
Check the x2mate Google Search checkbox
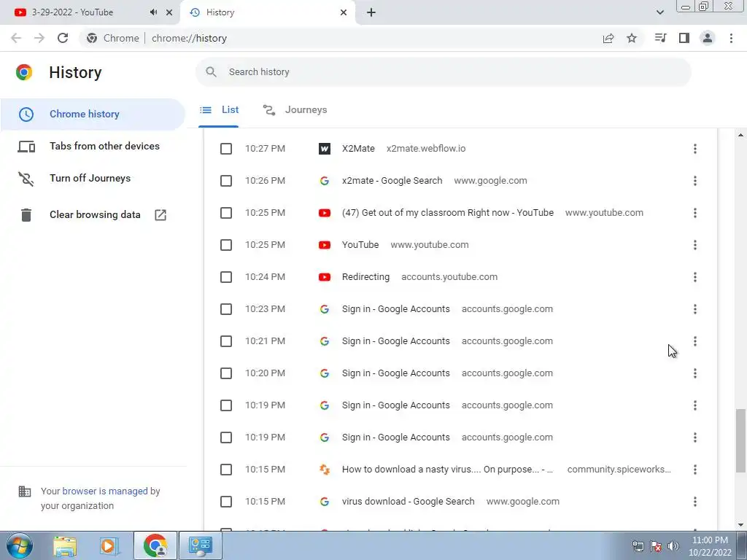point(226,181)
